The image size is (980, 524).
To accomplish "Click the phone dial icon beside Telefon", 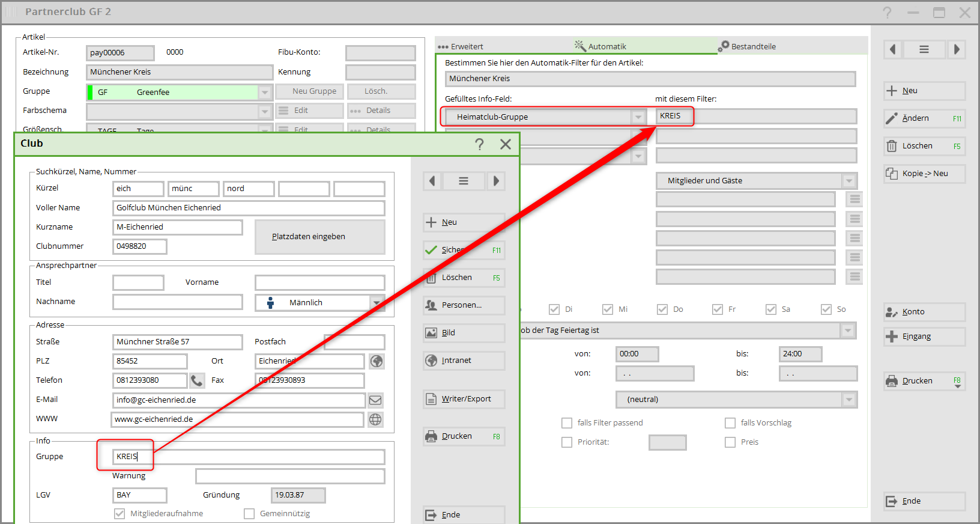I will coord(196,380).
